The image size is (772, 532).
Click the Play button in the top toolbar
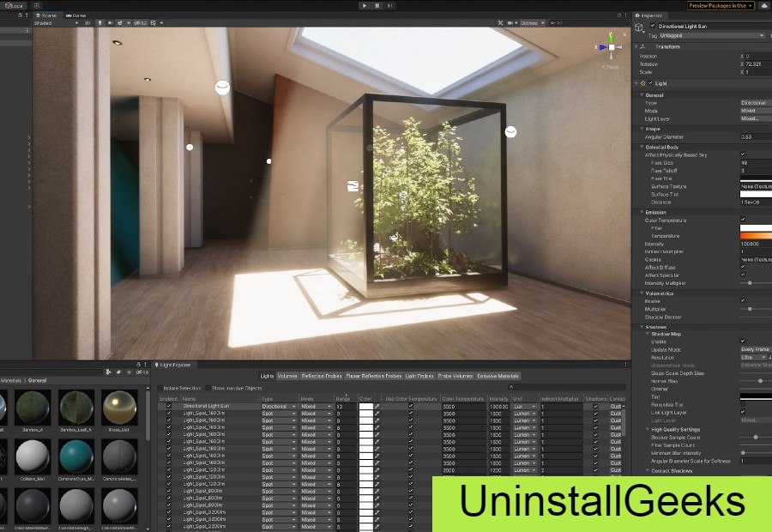[x=365, y=5]
